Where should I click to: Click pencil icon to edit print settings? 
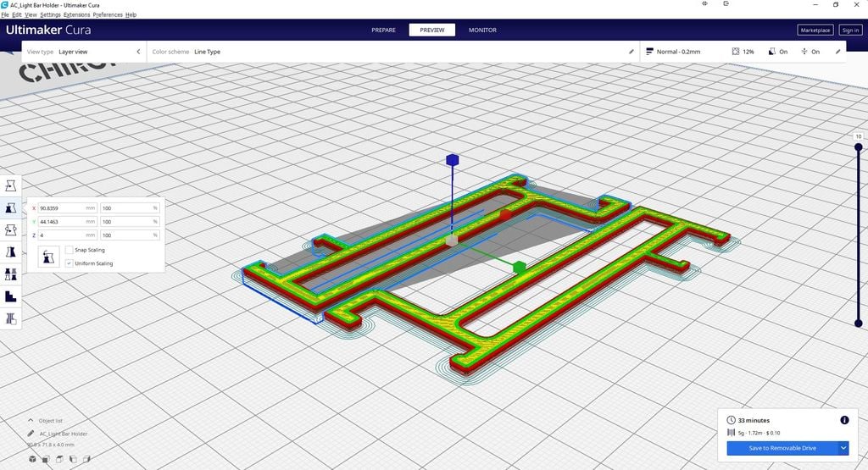click(x=837, y=52)
